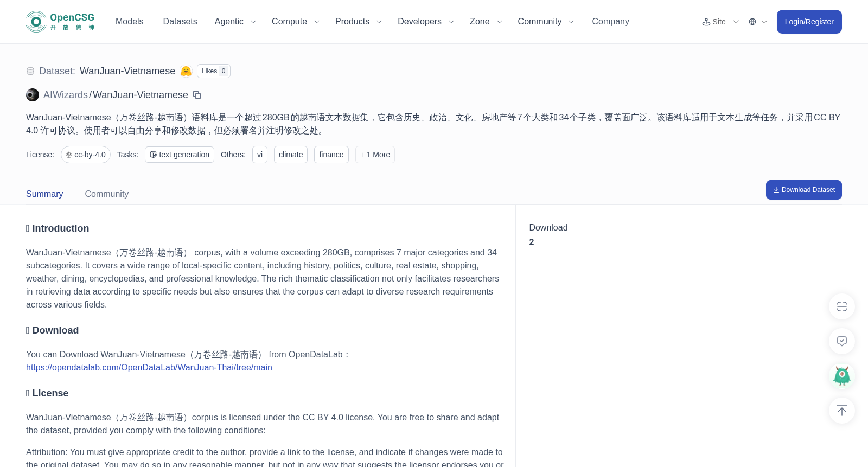Click the Download section heading in summary
The width and height of the screenshot is (868, 467).
(53, 330)
